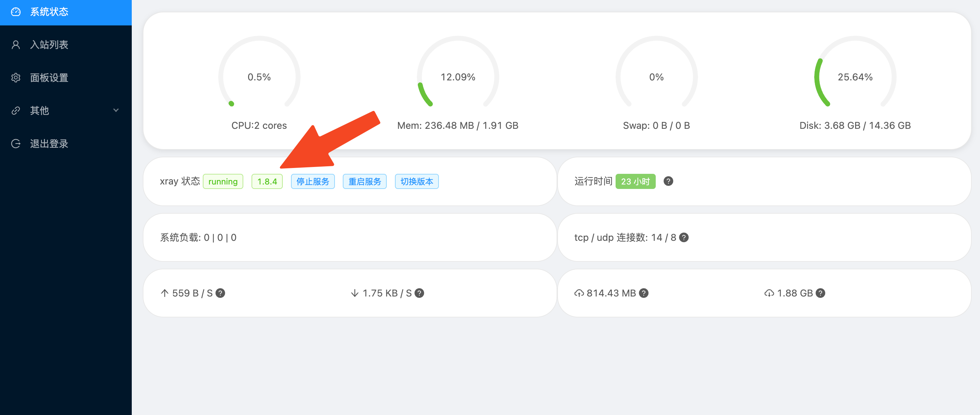This screenshot has height=415, width=980.
Task: Open the 面板设置 menu item
Action: tap(49, 78)
